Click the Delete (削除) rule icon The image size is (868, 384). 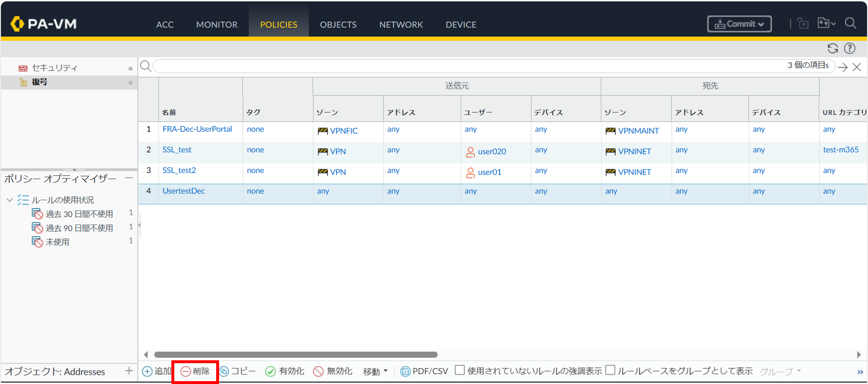point(186,371)
